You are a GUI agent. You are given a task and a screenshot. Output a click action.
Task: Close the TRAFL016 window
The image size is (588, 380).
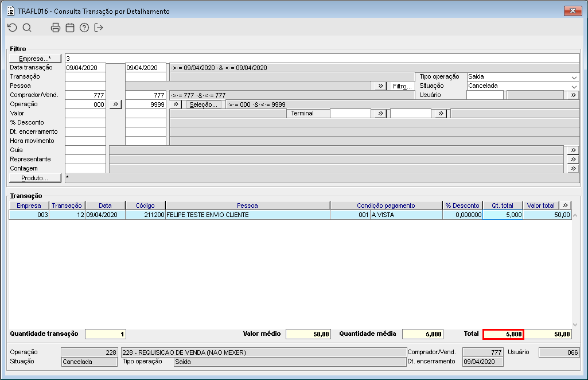tap(573, 10)
